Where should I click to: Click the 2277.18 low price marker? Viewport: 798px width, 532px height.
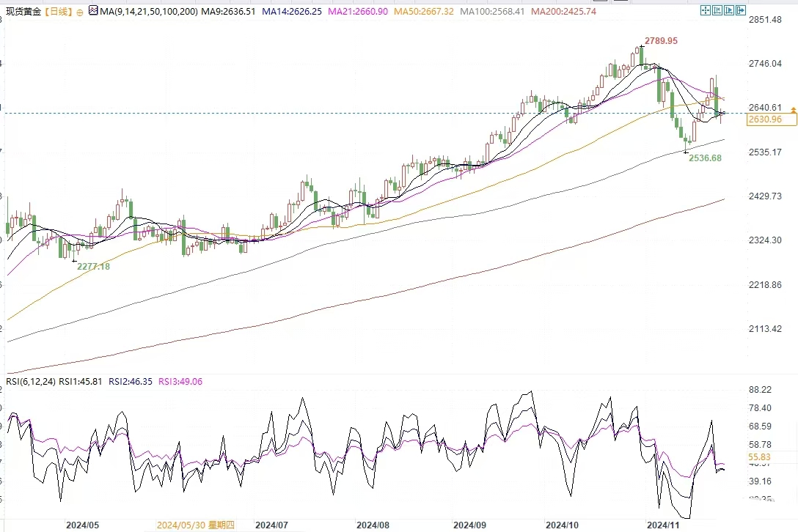(93, 267)
